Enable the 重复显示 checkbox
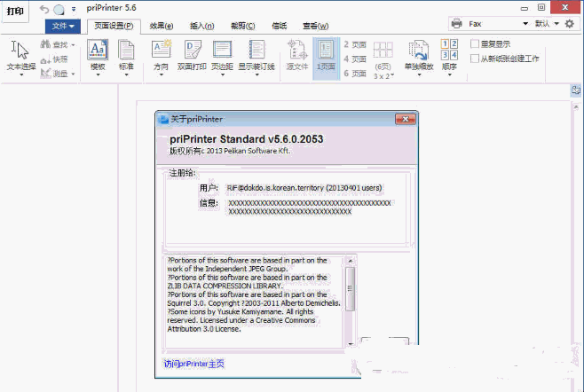This screenshot has width=584, height=392. tap(475, 44)
